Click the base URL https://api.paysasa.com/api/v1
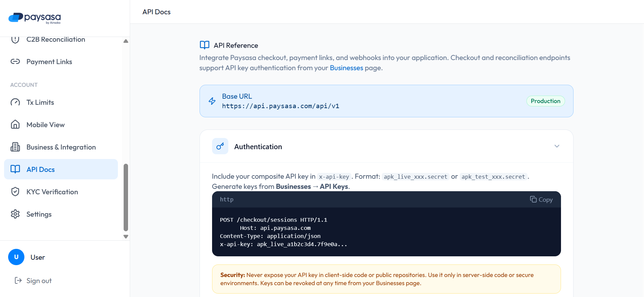This screenshot has height=297, width=644. pyautogui.click(x=281, y=106)
